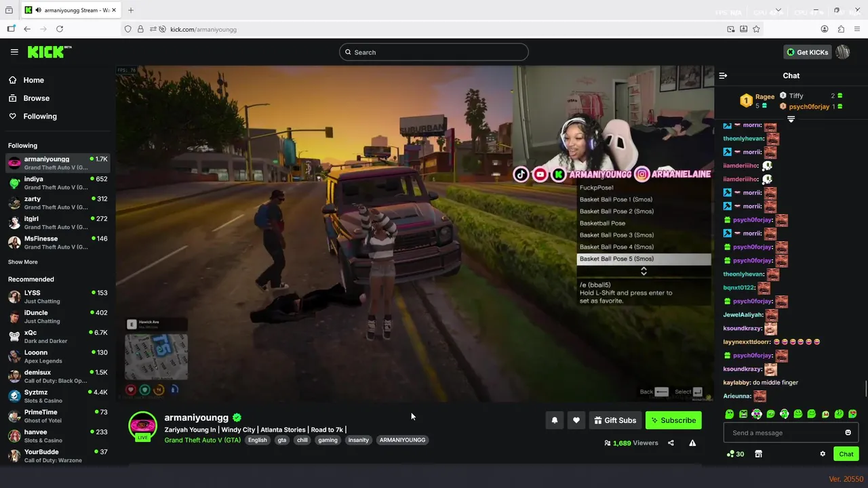
Task: Open PrimeTime recommended channel
Action: click(x=57, y=416)
